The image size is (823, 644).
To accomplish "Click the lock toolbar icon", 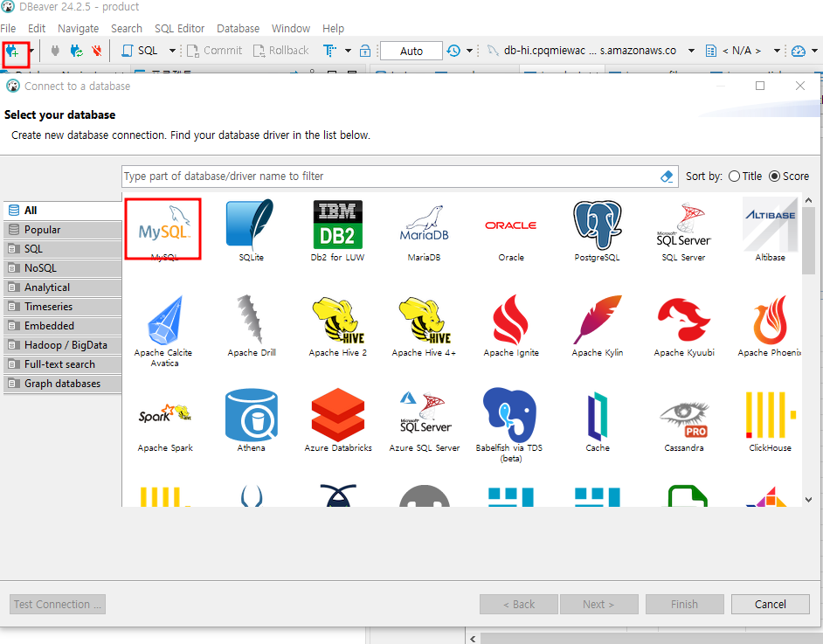I will coord(365,51).
